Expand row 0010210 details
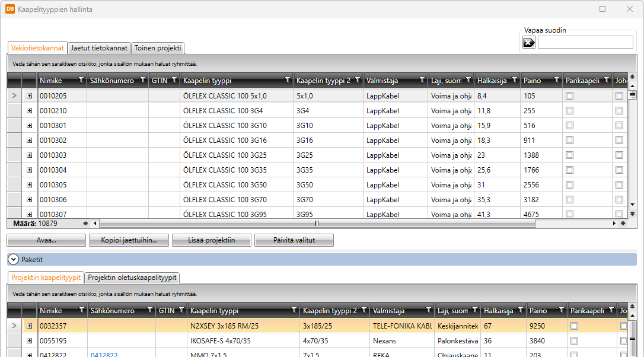 click(x=30, y=110)
